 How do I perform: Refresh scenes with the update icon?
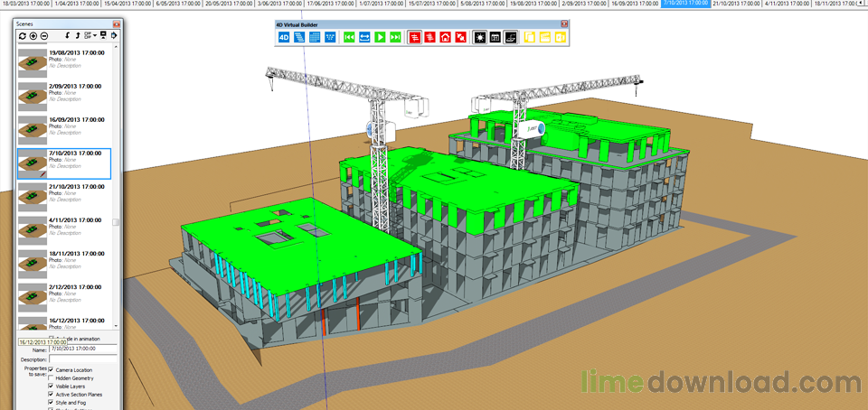pyautogui.click(x=23, y=36)
